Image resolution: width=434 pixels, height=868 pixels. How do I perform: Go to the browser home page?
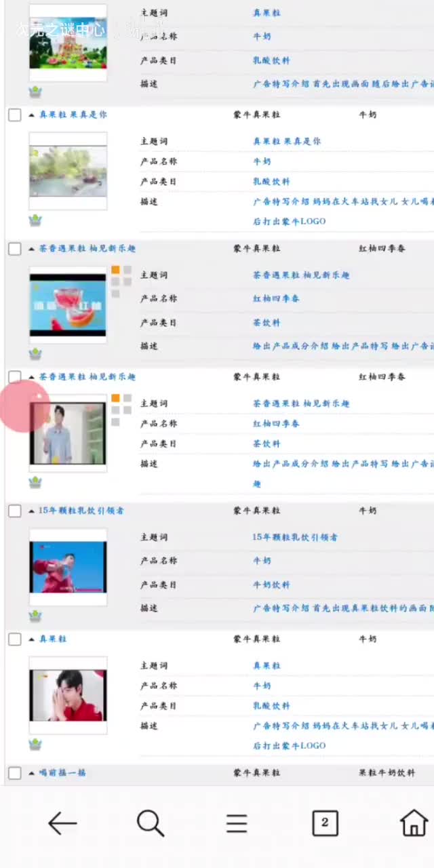tap(414, 823)
